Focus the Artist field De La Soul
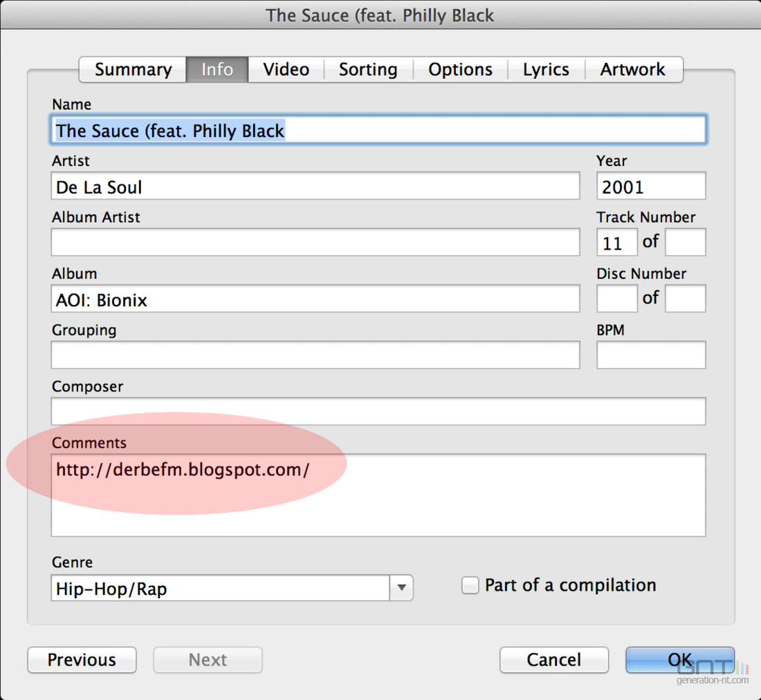This screenshot has width=761, height=700. 315,186
